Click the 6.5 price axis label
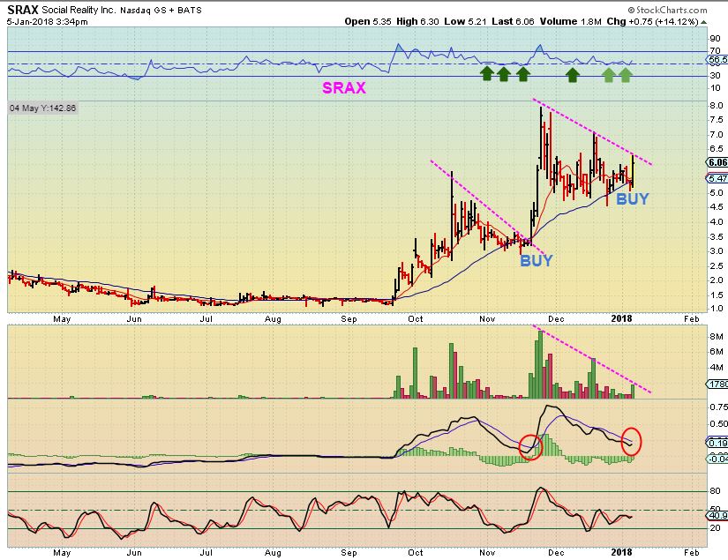The height and width of the screenshot is (560, 728). 717,149
